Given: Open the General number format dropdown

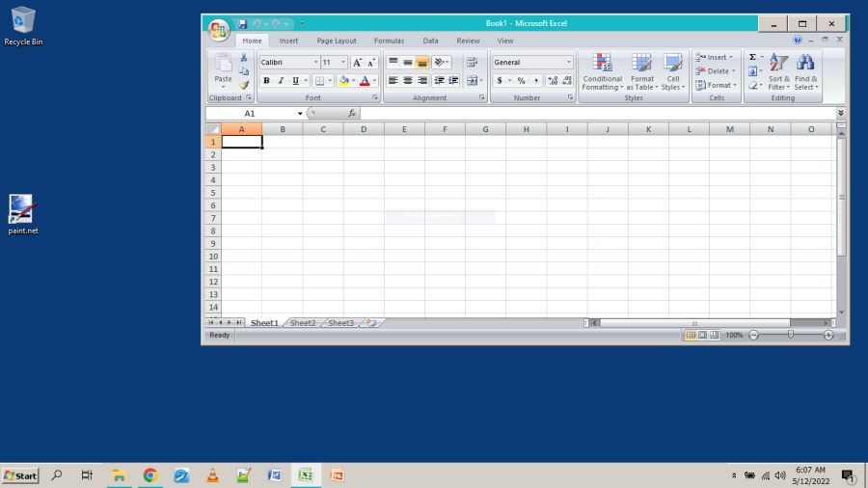Looking at the screenshot, I should click(568, 63).
